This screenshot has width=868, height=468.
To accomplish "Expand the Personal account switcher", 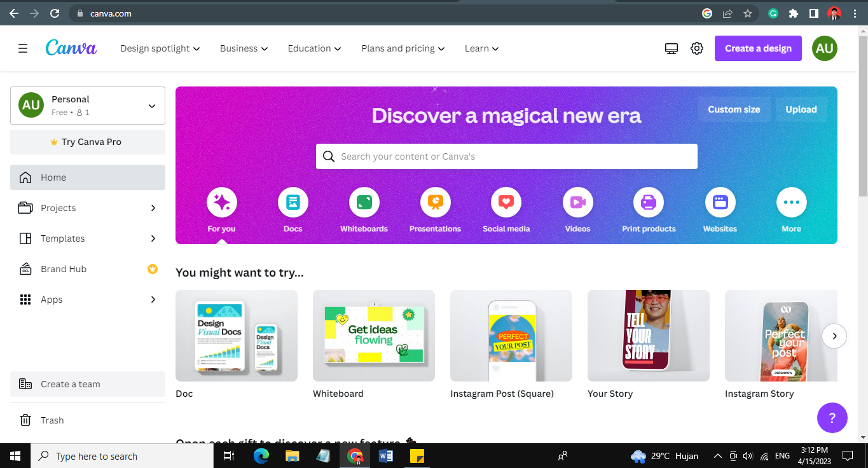I will [x=87, y=105].
